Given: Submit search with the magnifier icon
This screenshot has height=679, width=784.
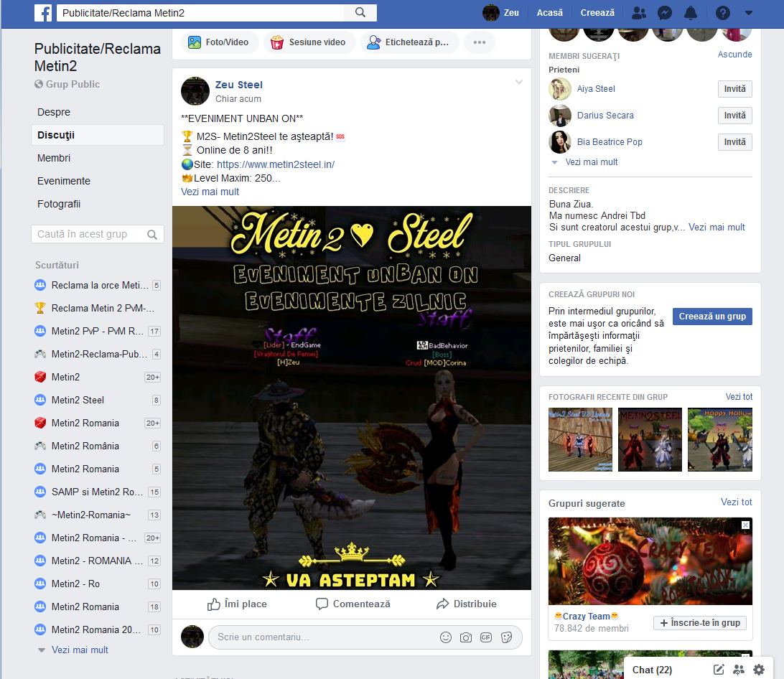Looking at the screenshot, I should pos(360,12).
